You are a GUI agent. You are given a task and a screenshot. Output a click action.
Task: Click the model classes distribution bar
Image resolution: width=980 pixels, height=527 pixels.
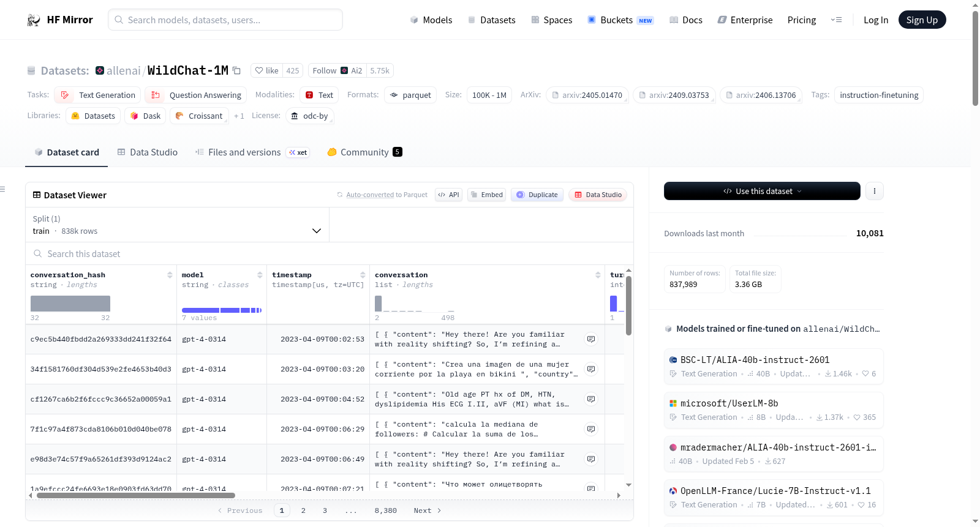(x=222, y=310)
